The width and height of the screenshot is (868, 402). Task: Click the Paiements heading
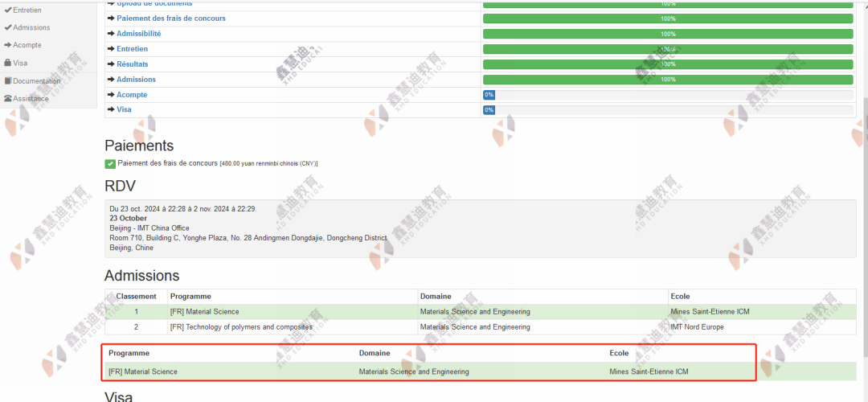click(139, 146)
